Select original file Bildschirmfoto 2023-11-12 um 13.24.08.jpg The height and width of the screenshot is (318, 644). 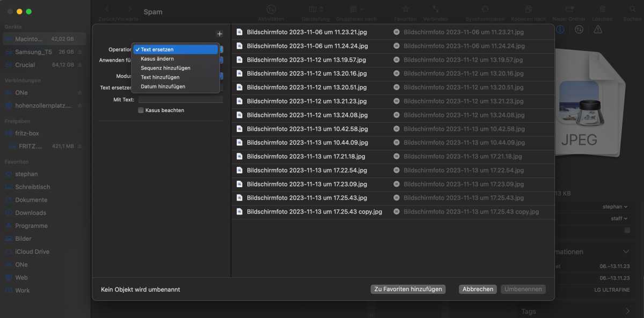pyautogui.click(x=307, y=115)
